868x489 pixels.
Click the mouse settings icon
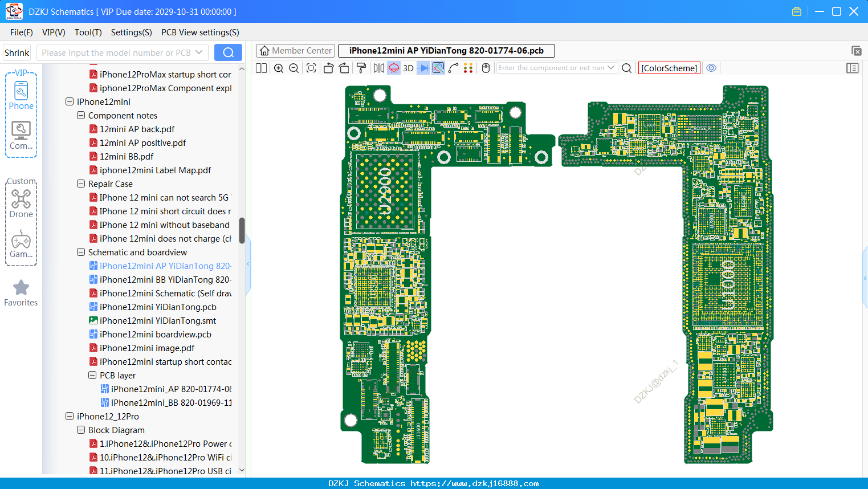(486, 68)
